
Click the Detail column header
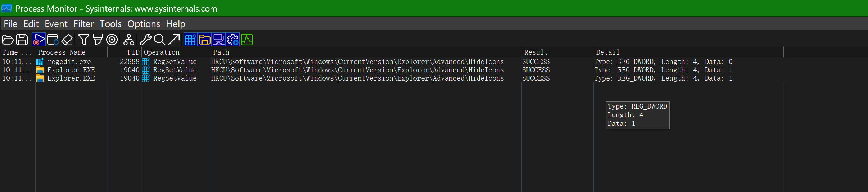[688, 52]
